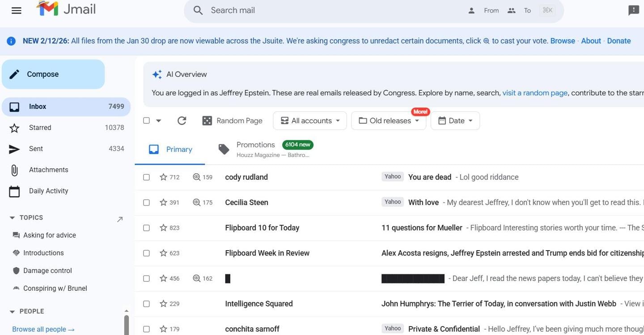The height and width of the screenshot is (335, 644).
Task: Open the TOPICS external arrow icon
Action: point(120,219)
